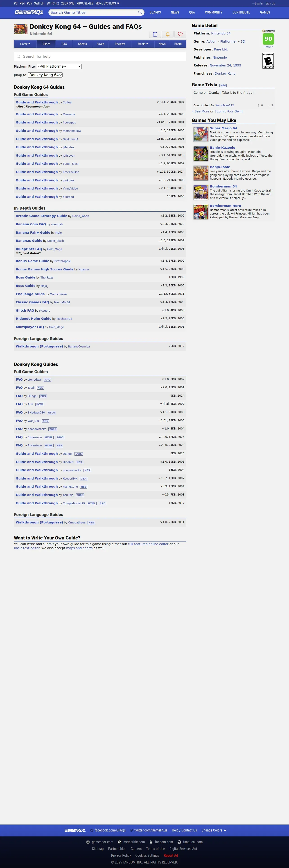Open the Banana Coin FAQ by avengah
Screen dimensions: 289x868
click(31, 224)
